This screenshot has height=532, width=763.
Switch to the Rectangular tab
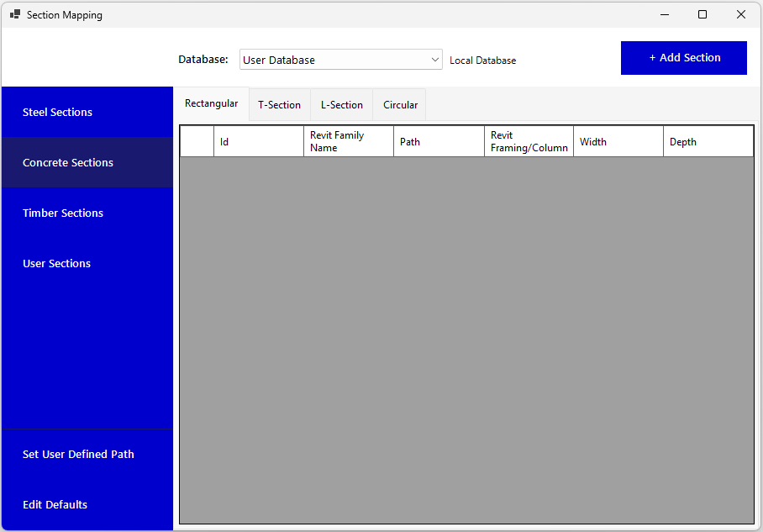[211, 103]
